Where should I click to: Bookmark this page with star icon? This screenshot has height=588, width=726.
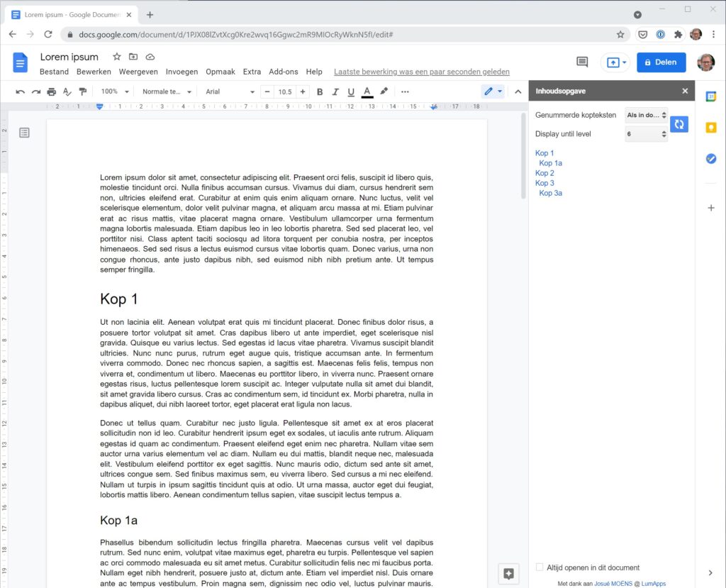(620, 34)
